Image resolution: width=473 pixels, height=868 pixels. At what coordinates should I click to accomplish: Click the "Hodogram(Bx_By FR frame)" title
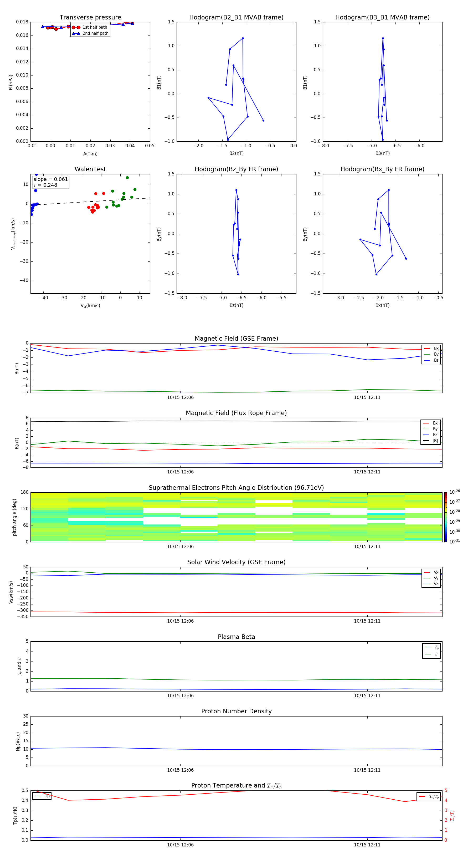382,169
